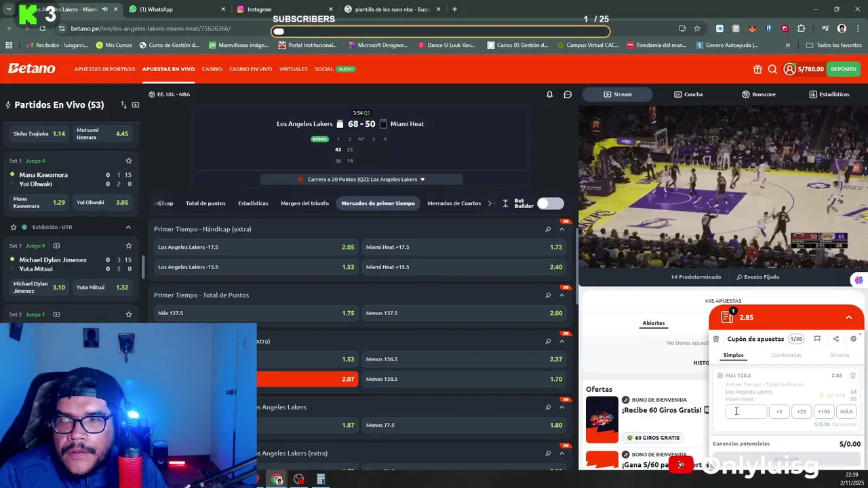This screenshot has width=868, height=488.
Task: Sort live matches with the arrows icon
Action: tap(123, 105)
